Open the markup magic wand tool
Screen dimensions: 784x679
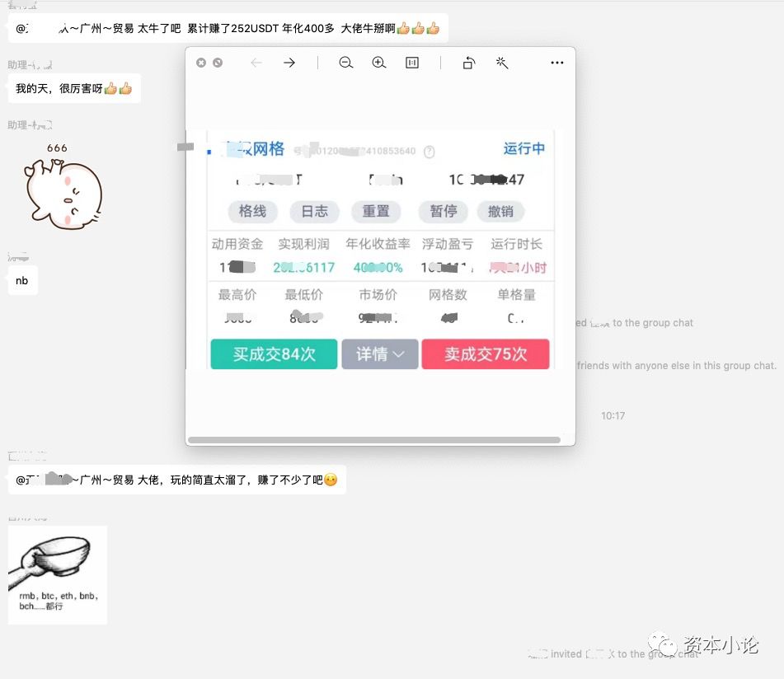tap(503, 62)
